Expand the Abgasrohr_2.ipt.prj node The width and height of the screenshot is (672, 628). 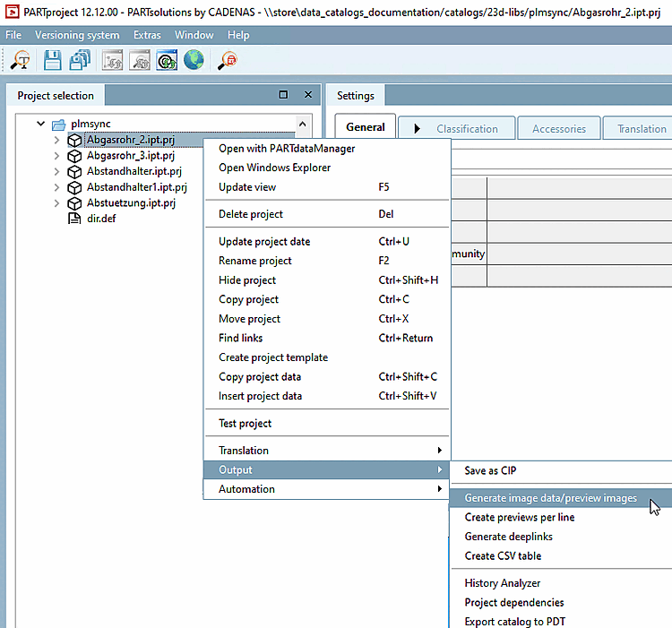pyautogui.click(x=56, y=140)
